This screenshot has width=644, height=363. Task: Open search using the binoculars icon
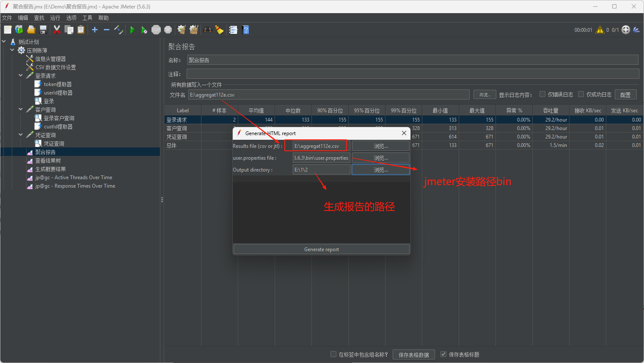tap(207, 30)
